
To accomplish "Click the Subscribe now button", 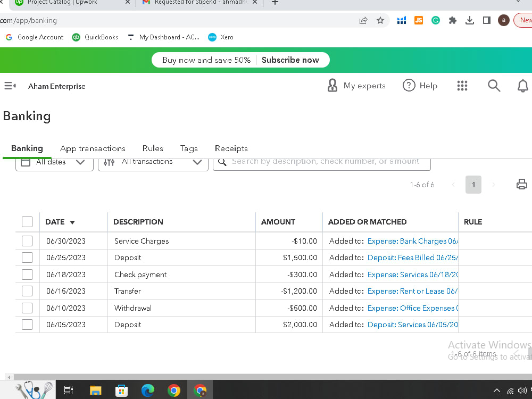I will click(x=291, y=60).
